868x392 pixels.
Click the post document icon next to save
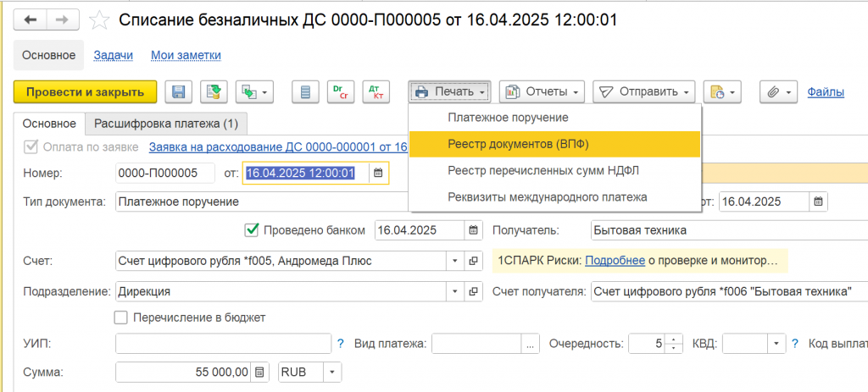point(213,91)
